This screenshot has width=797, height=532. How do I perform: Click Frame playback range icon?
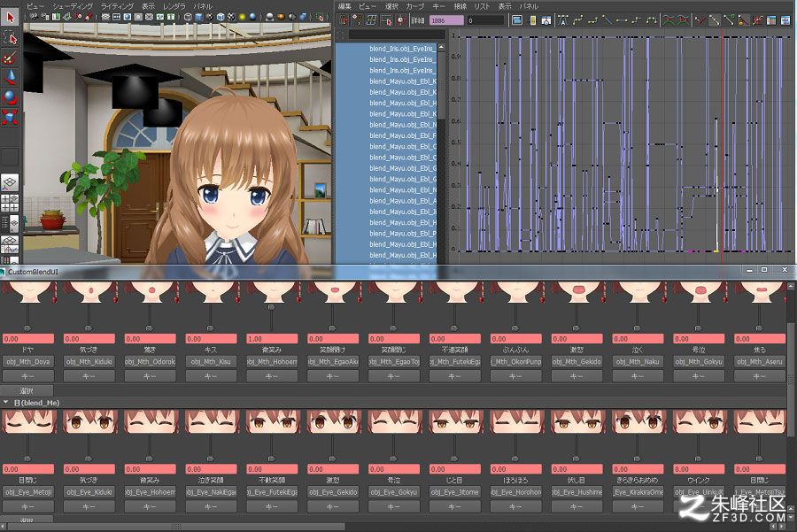coord(531,20)
